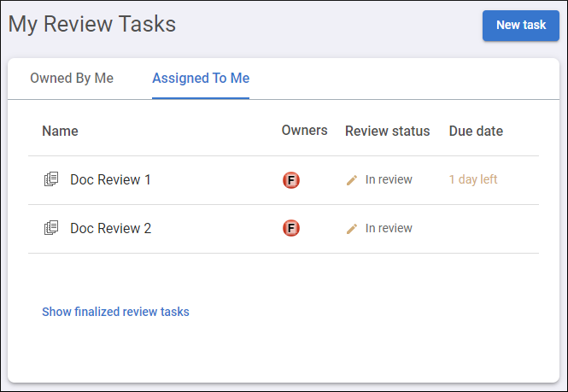
Task: Click the 1 day left due date
Action: tap(473, 179)
